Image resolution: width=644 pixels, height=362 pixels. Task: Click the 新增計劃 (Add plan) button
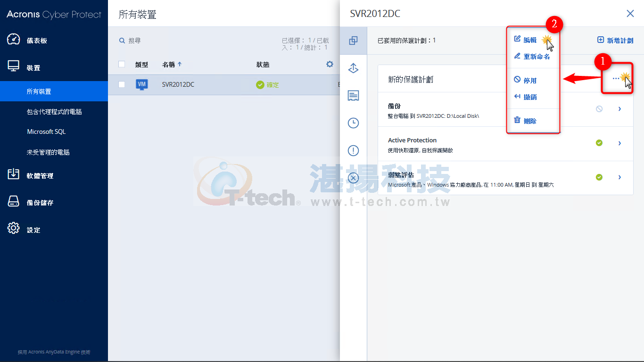615,41
